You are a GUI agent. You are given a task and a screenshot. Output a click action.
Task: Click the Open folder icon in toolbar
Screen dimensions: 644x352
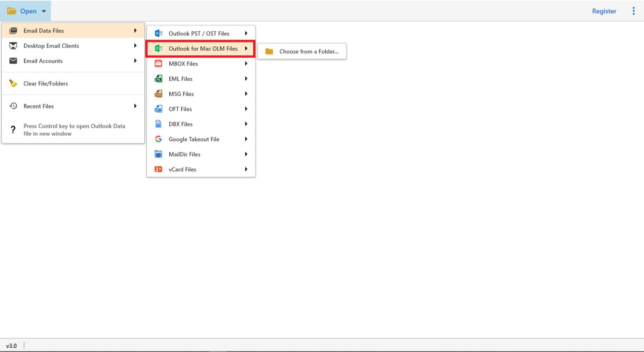click(12, 11)
